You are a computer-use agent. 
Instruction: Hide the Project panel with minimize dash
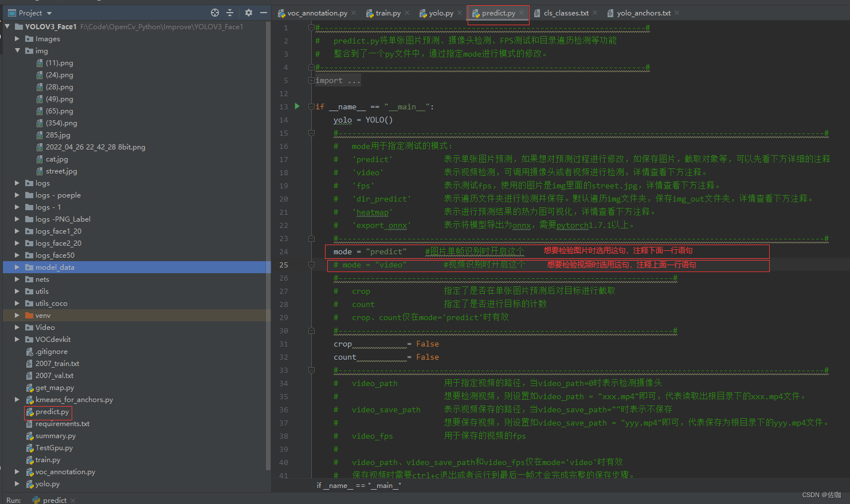(264, 13)
